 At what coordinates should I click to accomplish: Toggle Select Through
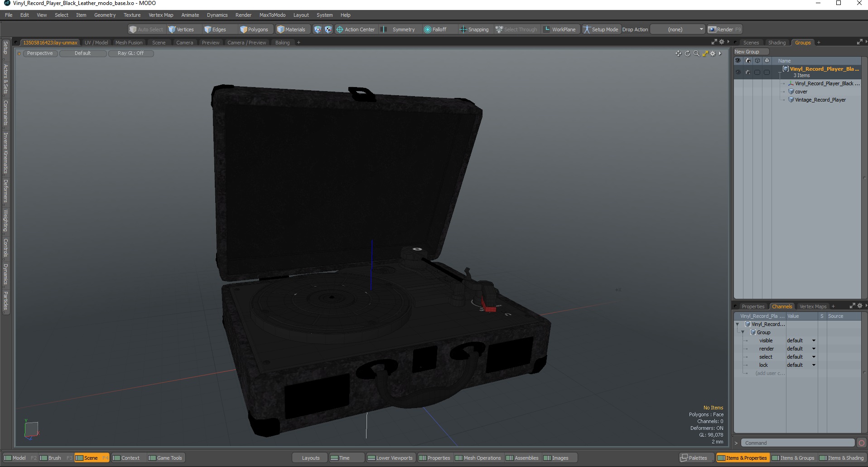coord(516,29)
